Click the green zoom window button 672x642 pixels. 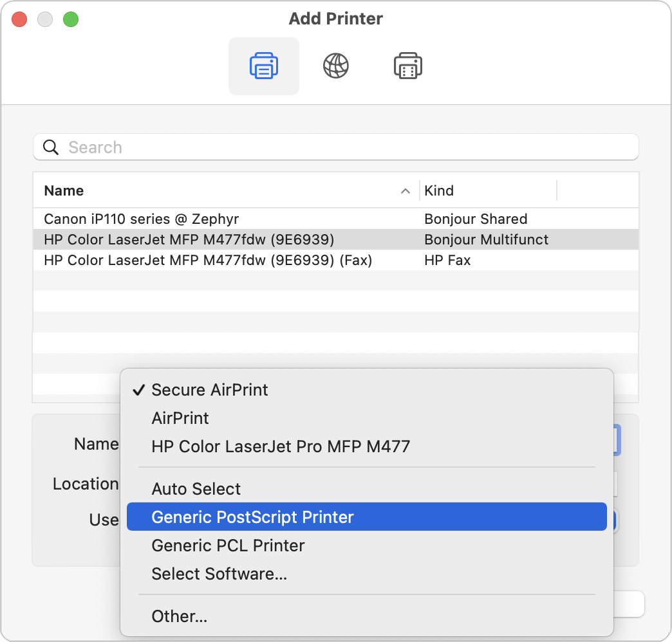pos(71,19)
